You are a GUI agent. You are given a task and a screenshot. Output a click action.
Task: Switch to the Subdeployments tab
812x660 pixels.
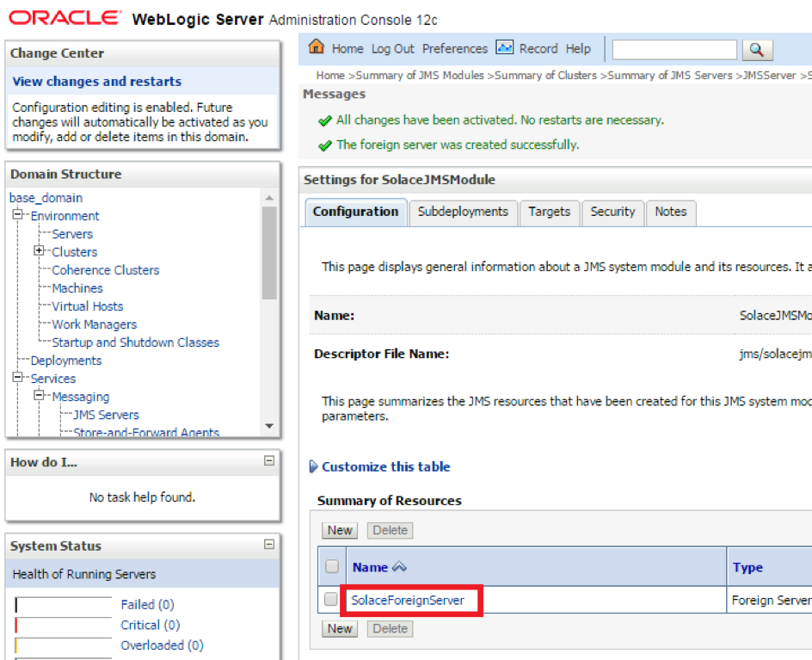pos(463,212)
